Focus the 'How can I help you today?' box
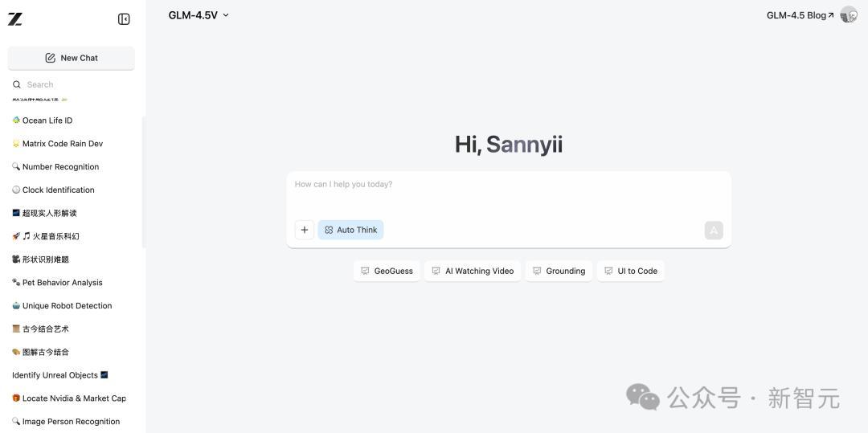868x433 pixels. (508, 193)
